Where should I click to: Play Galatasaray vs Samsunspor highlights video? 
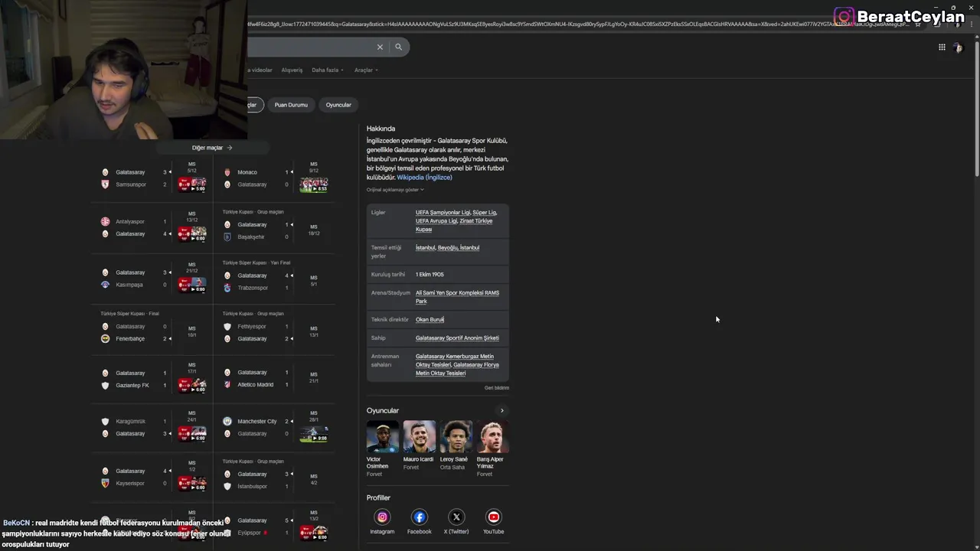pyautogui.click(x=192, y=184)
